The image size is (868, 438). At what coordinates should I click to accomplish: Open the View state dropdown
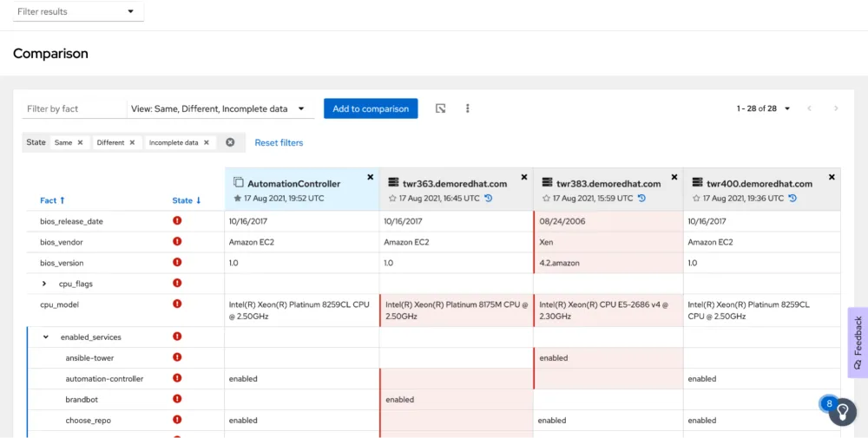point(220,109)
